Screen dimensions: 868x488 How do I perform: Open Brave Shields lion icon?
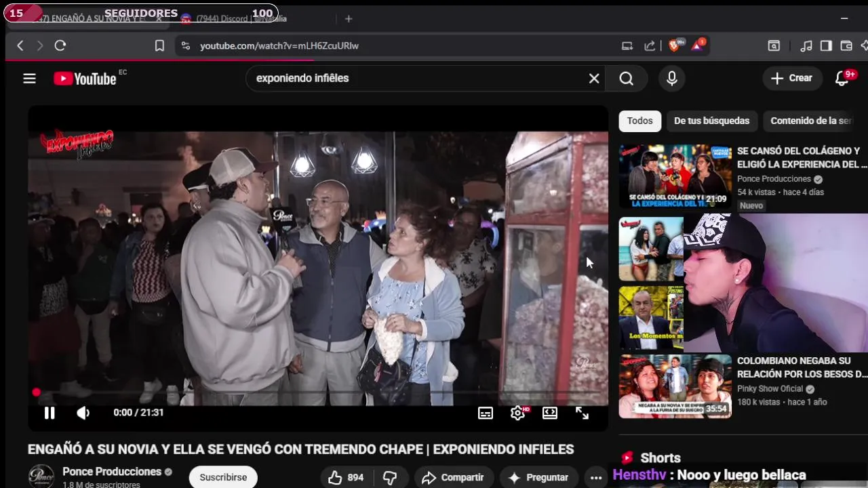pyautogui.click(x=675, y=45)
